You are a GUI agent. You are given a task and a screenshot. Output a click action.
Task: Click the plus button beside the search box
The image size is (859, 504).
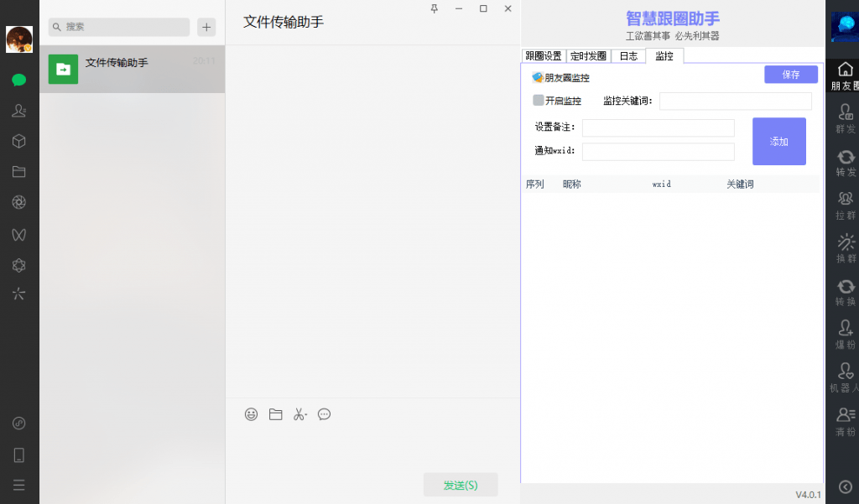pyautogui.click(x=206, y=27)
